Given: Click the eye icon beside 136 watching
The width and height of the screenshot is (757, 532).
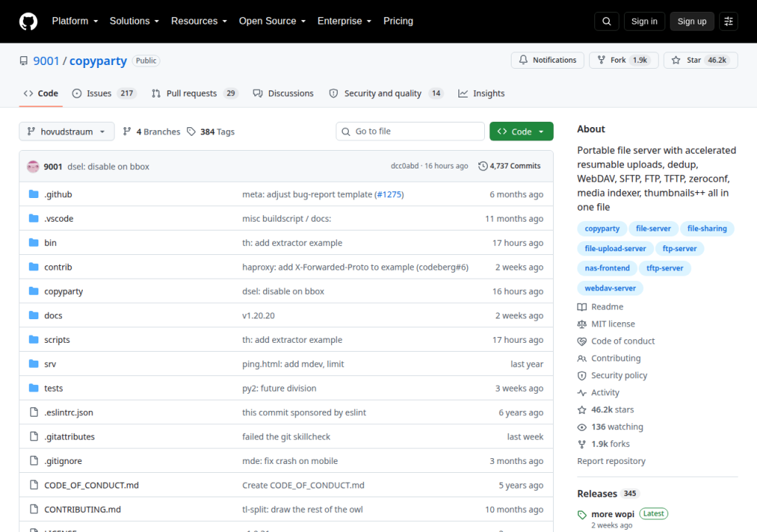Looking at the screenshot, I should pyautogui.click(x=582, y=427).
